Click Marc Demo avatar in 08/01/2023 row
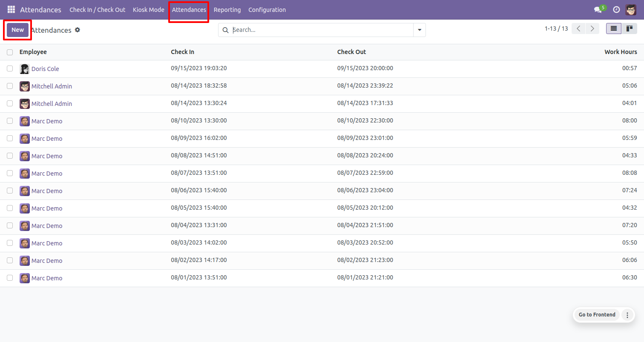Image resolution: width=644 pixels, height=342 pixels. pyautogui.click(x=25, y=278)
